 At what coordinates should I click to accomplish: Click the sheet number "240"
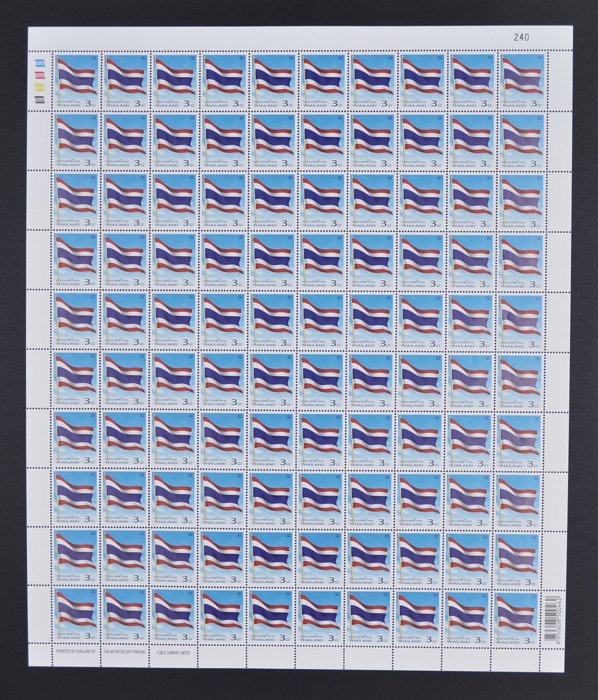coord(521,38)
